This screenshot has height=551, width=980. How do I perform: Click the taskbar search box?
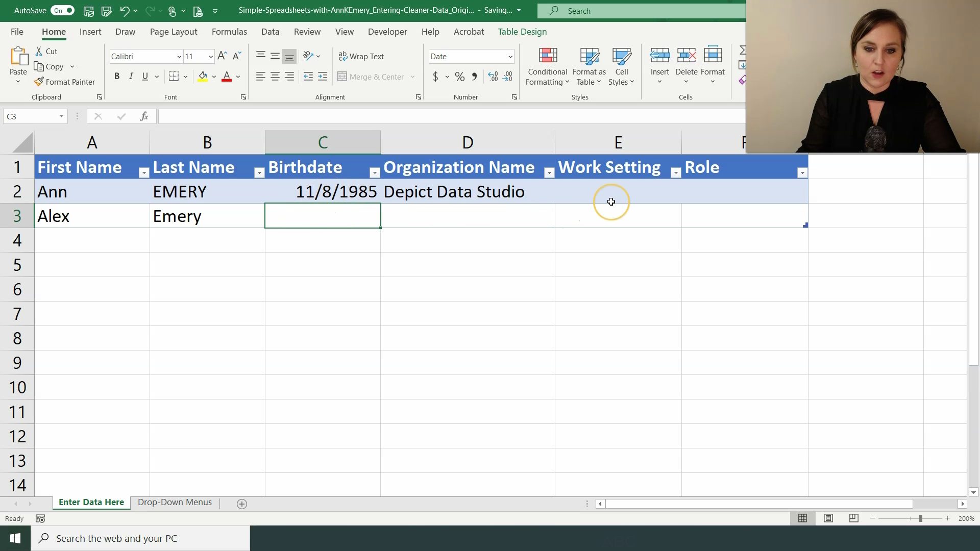point(140,538)
